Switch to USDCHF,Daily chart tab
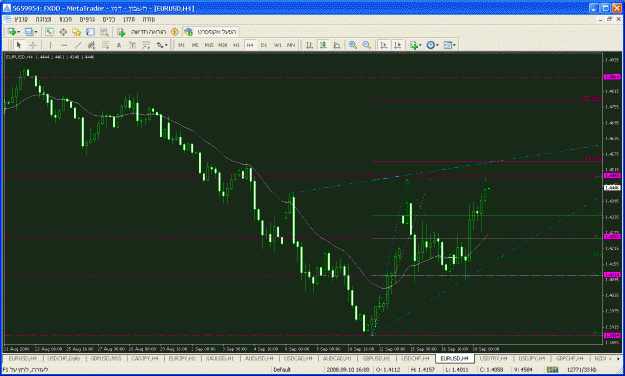625x376 pixels. click(64, 358)
